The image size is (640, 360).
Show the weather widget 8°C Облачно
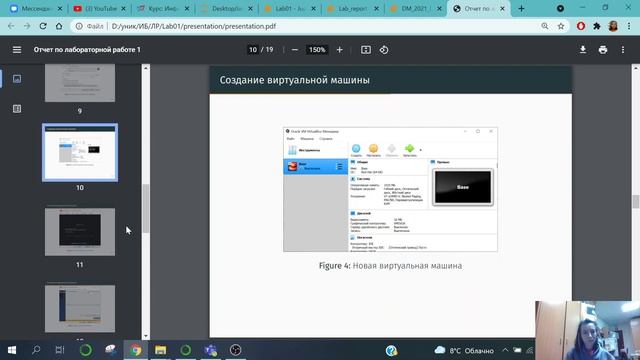(464, 350)
